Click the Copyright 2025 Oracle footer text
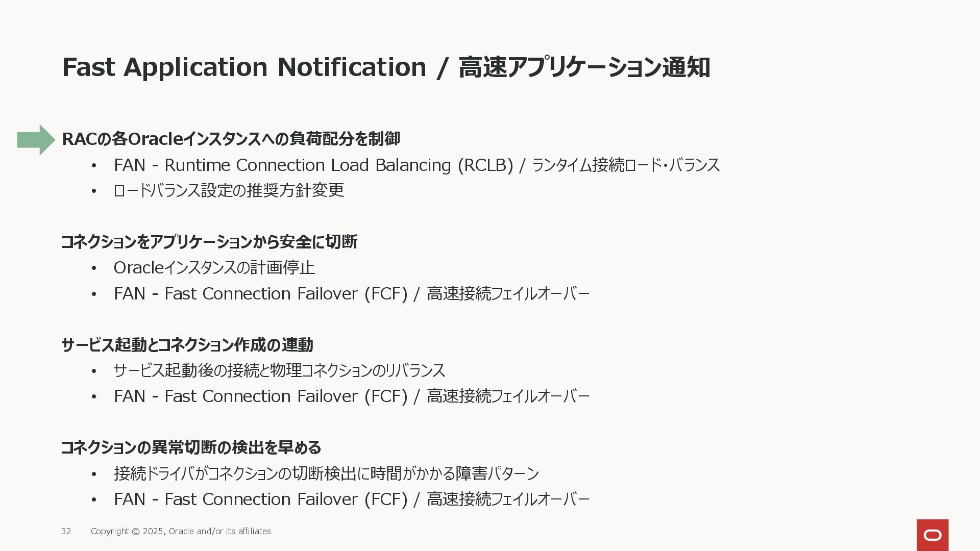Image resolution: width=980 pixels, height=551 pixels. pos(181,532)
